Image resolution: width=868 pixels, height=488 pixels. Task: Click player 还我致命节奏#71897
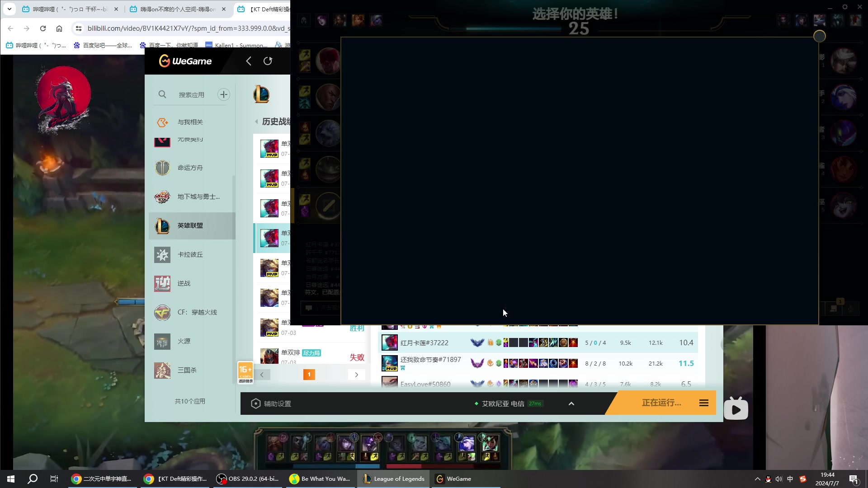click(431, 360)
